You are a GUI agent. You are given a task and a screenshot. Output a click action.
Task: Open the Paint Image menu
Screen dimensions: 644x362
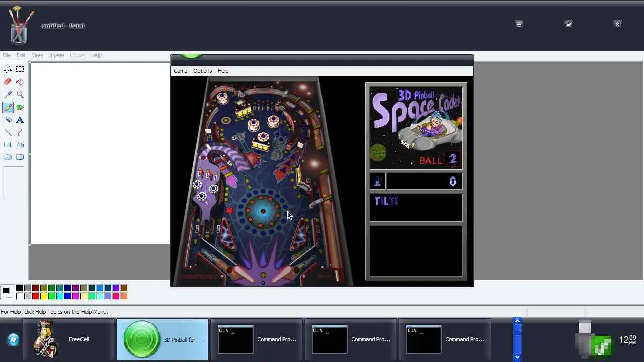[x=56, y=55]
